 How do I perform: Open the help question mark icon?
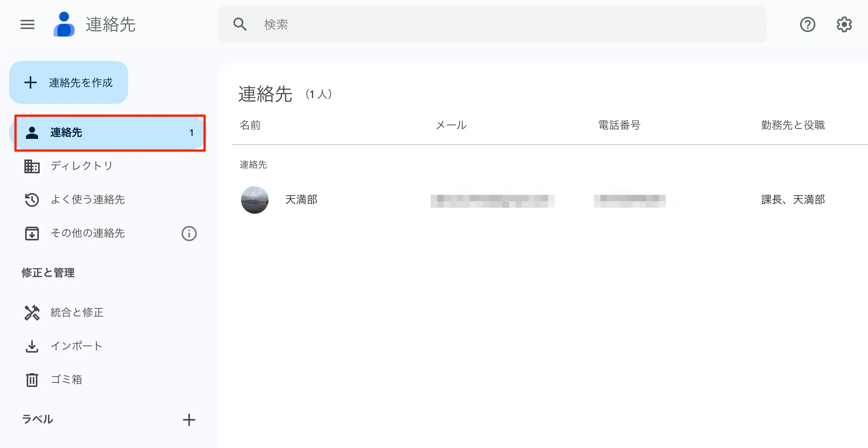[x=807, y=25]
